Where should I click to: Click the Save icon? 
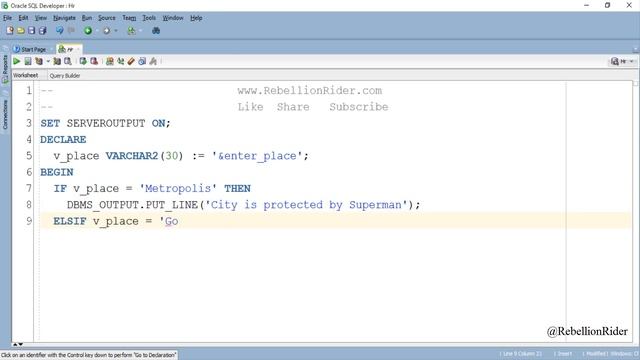click(x=31, y=31)
